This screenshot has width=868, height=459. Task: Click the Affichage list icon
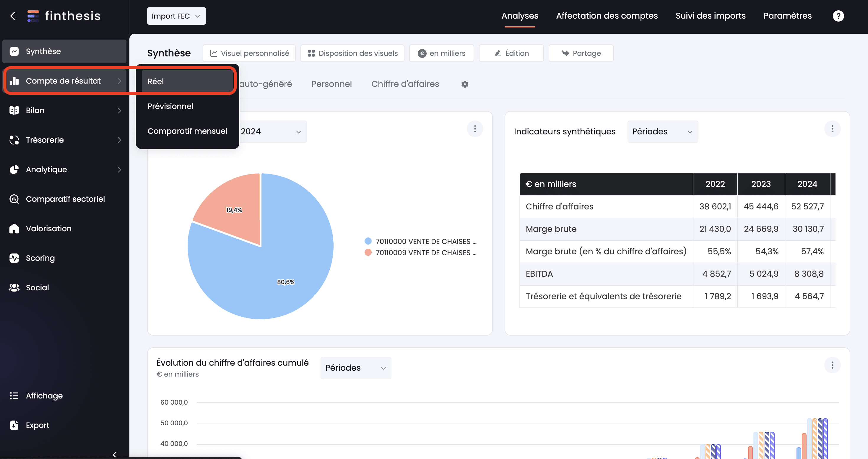tap(14, 396)
